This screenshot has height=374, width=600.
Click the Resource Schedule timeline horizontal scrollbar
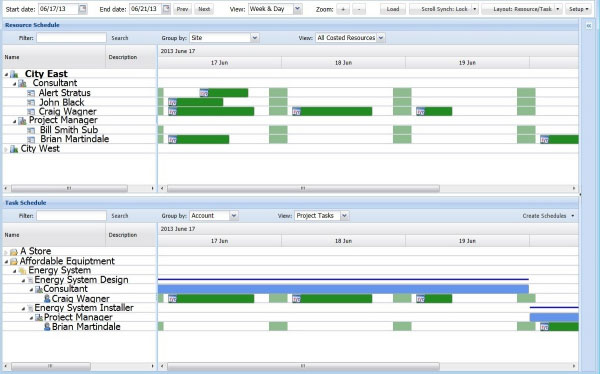[x=303, y=188]
